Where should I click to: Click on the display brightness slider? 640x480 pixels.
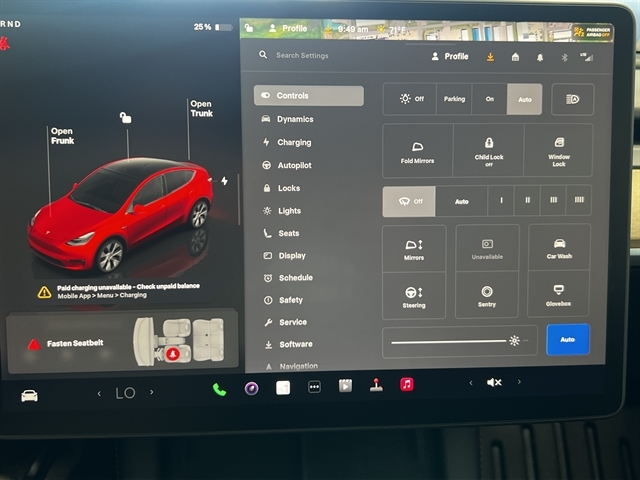pyautogui.click(x=460, y=341)
